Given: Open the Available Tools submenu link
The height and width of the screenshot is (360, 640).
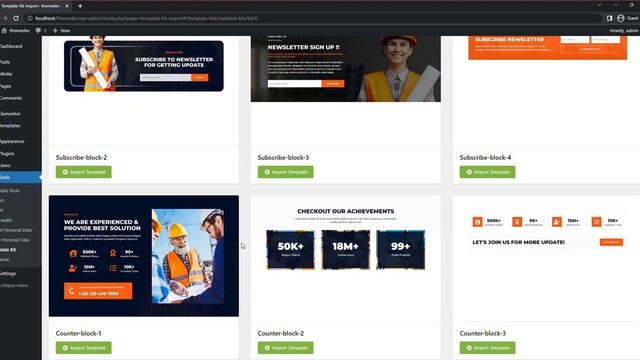Looking at the screenshot, I should tap(10, 191).
